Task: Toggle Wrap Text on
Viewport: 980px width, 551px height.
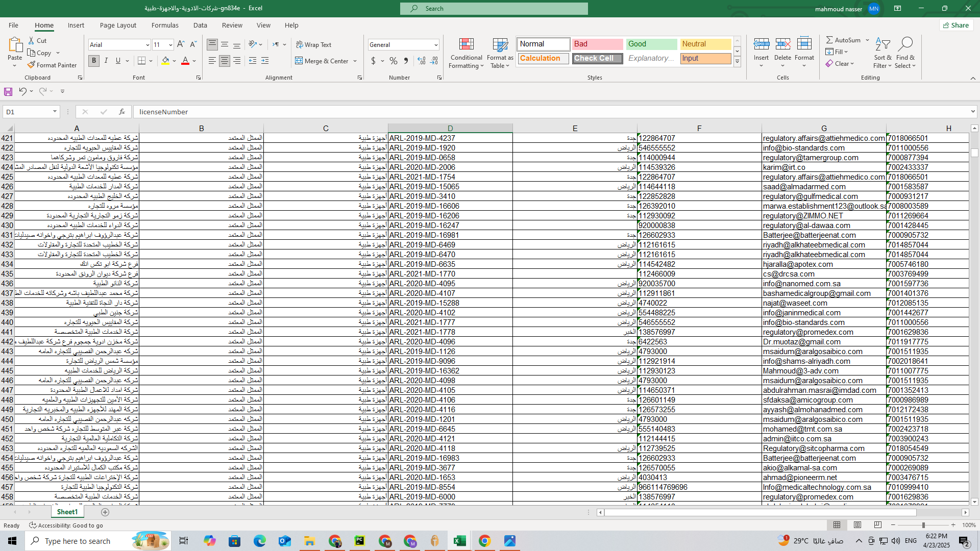Action: 314,44
